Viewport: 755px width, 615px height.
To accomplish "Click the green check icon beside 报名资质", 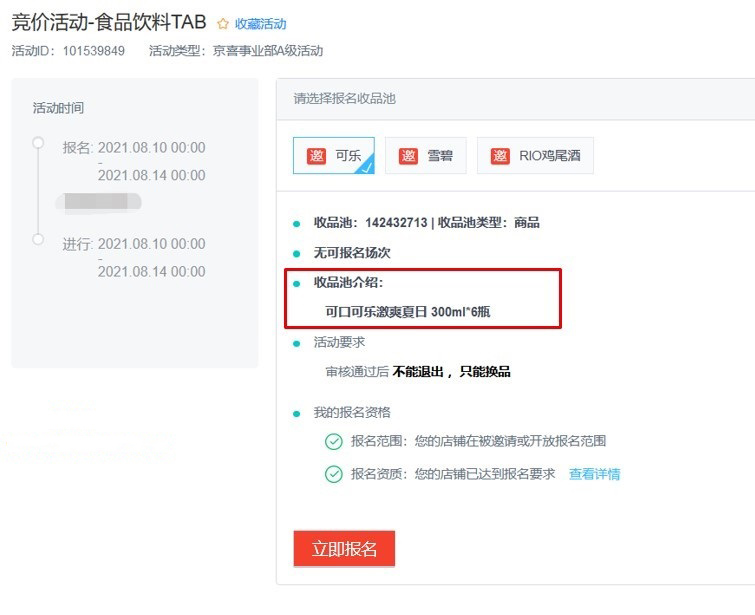I will click(333, 474).
